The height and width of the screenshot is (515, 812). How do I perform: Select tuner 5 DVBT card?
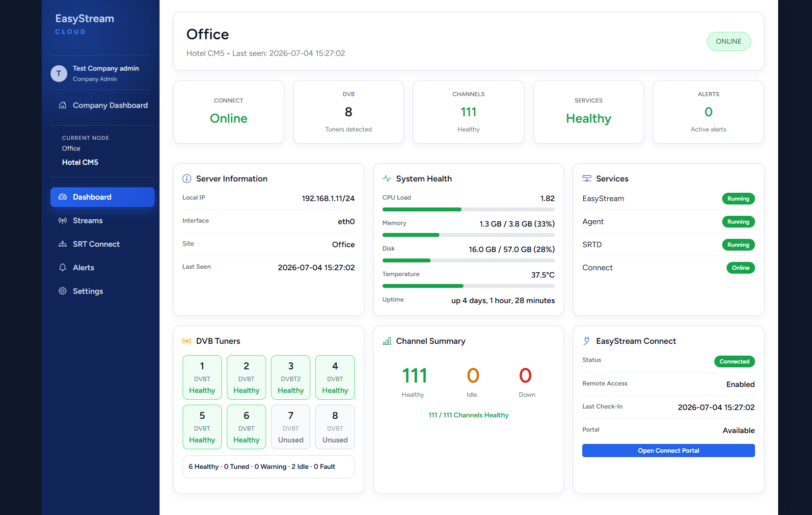[202, 427]
